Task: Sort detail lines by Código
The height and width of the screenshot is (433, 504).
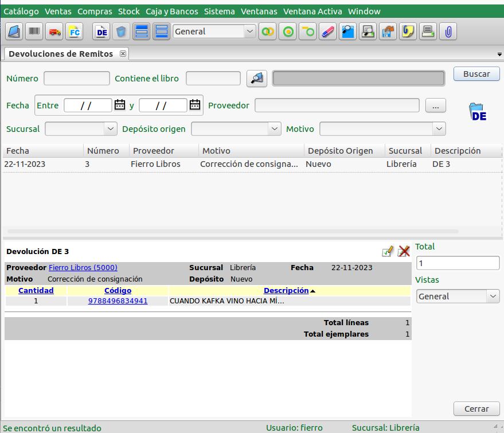Action: point(118,291)
